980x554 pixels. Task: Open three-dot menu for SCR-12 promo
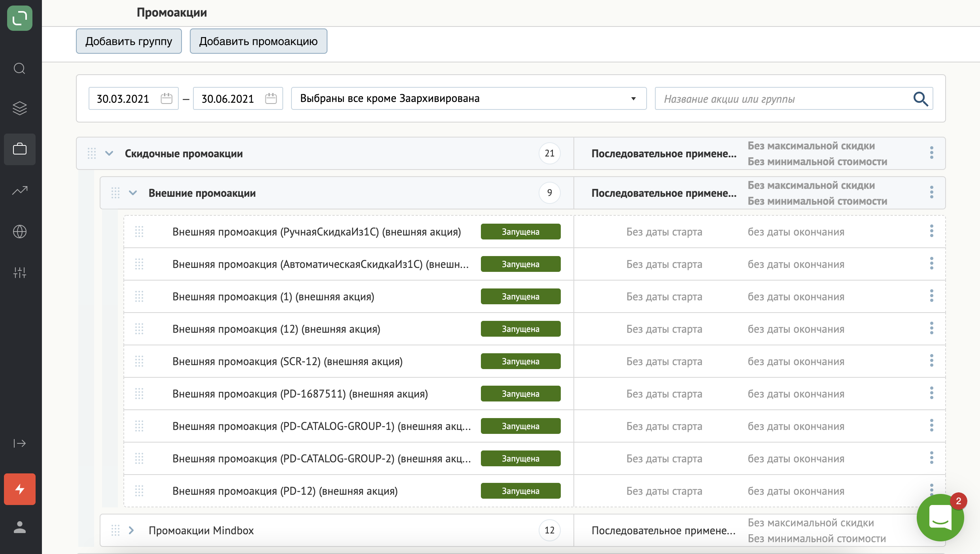pyautogui.click(x=932, y=361)
